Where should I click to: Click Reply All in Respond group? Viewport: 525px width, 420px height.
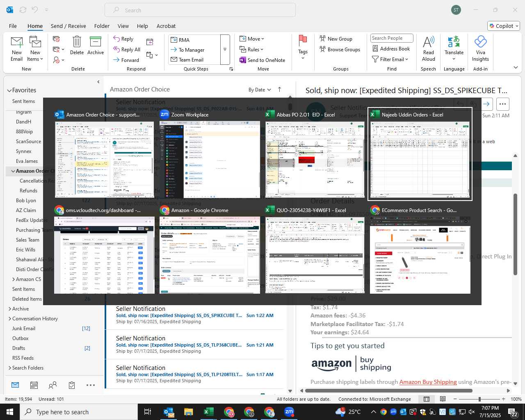click(x=127, y=50)
